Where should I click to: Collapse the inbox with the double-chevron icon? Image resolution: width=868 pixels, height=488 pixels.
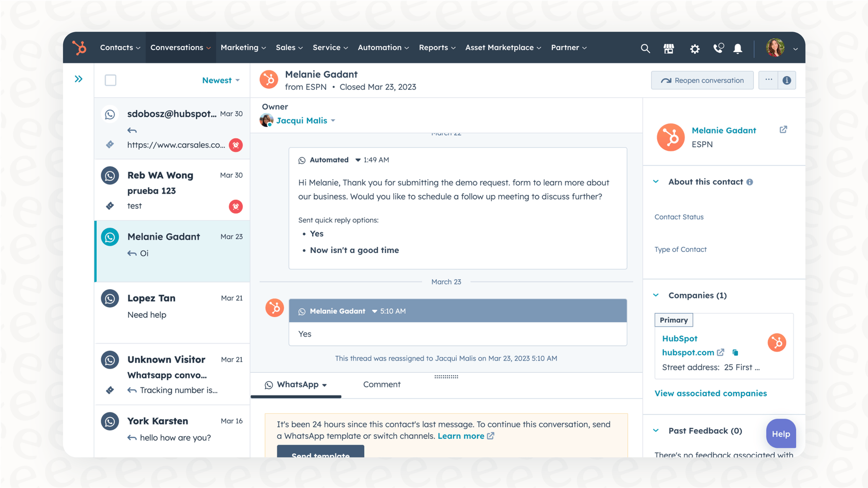click(x=79, y=78)
